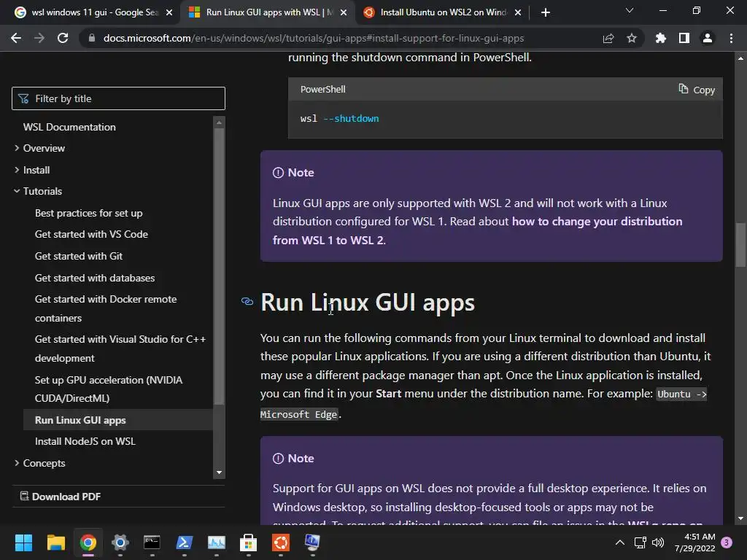Open the Chrome three-dot menu
The height and width of the screenshot is (560, 747).
731,38
